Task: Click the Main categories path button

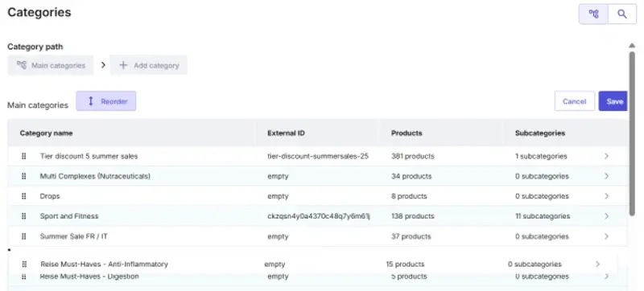Action: pyautogui.click(x=51, y=66)
